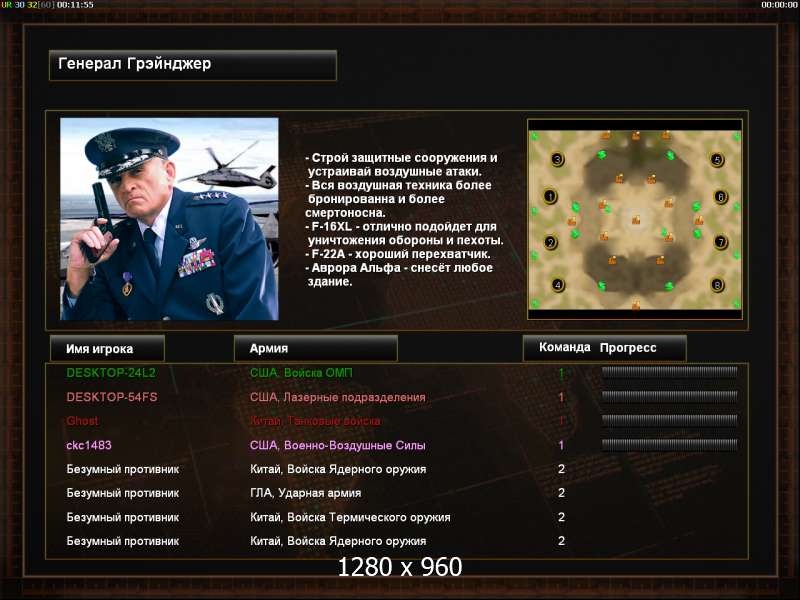Click 'Безумный противник' in the Термического оружия row
This screenshot has width=800, height=600.
[x=122, y=517]
